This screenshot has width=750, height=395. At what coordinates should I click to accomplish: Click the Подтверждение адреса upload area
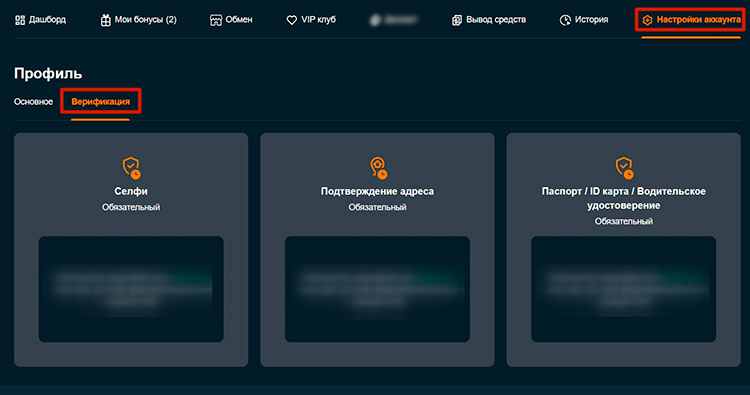click(377, 289)
